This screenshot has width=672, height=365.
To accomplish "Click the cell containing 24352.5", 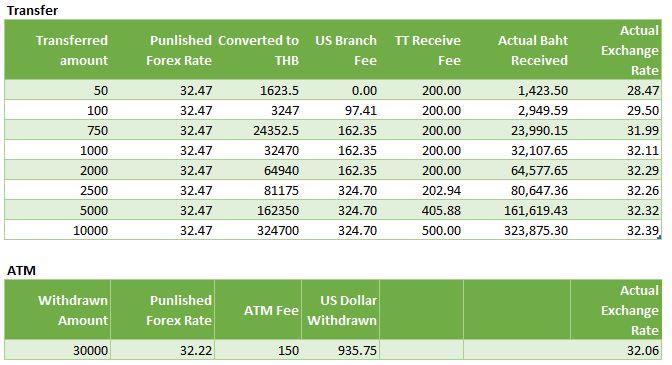I will pos(258,131).
